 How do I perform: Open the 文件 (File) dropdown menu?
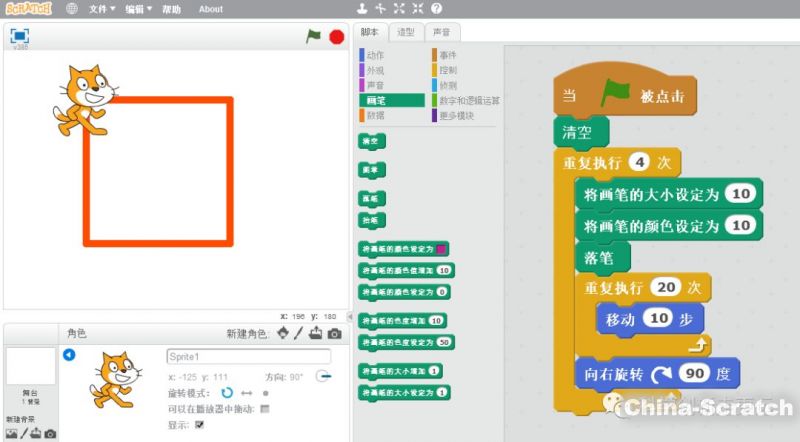(x=100, y=9)
